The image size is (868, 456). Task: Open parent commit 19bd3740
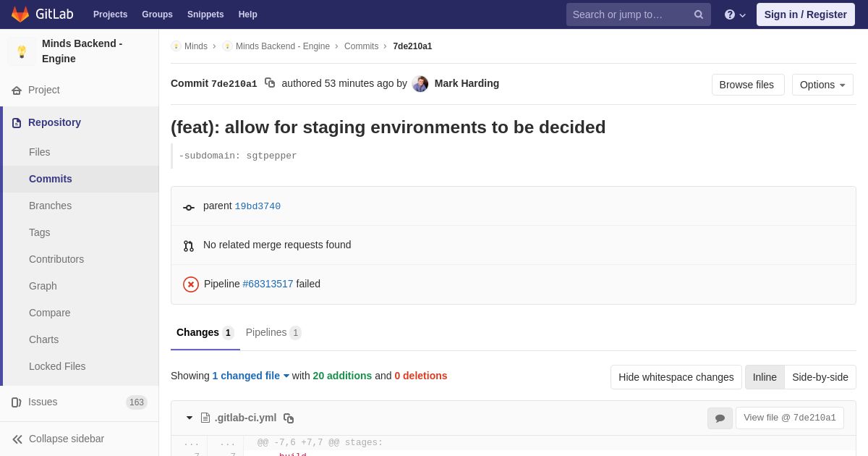pyautogui.click(x=258, y=206)
